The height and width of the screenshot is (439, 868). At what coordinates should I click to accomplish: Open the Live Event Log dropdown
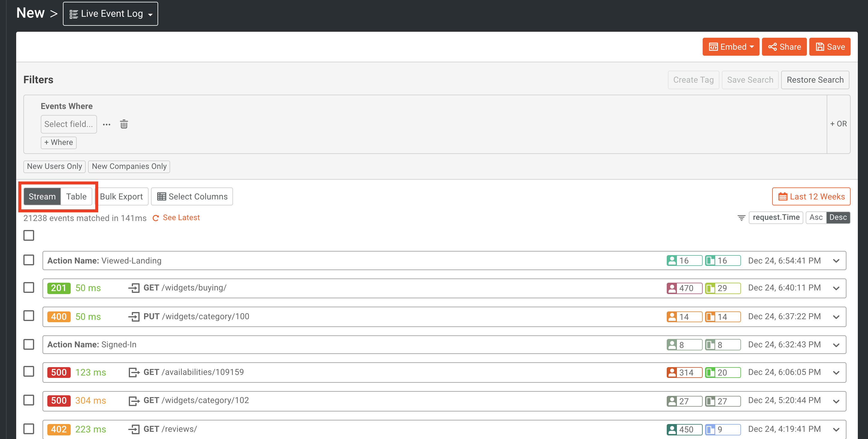[x=111, y=14]
